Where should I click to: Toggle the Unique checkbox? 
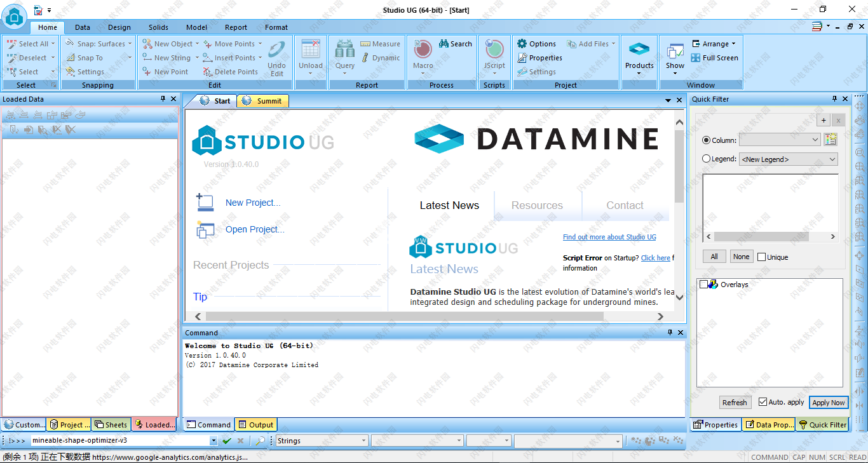761,257
